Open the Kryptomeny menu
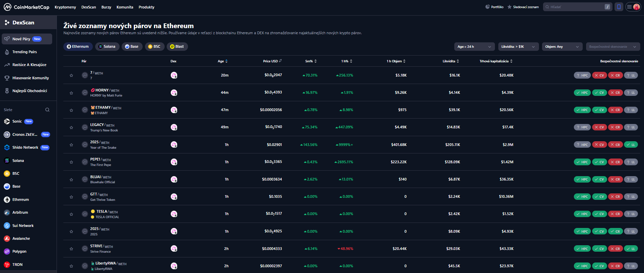This screenshot has height=273, width=644. coord(65,7)
